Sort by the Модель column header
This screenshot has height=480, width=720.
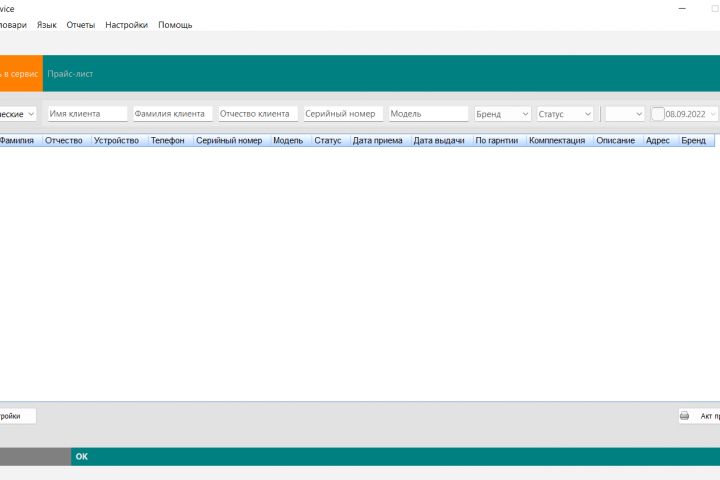(x=291, y=141)
